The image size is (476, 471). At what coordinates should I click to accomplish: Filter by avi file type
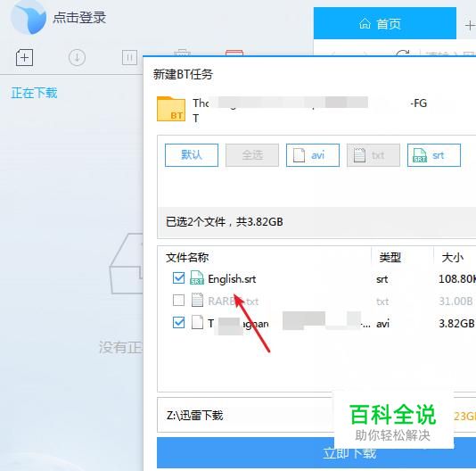pyautogui.click(x=313, y=155)
